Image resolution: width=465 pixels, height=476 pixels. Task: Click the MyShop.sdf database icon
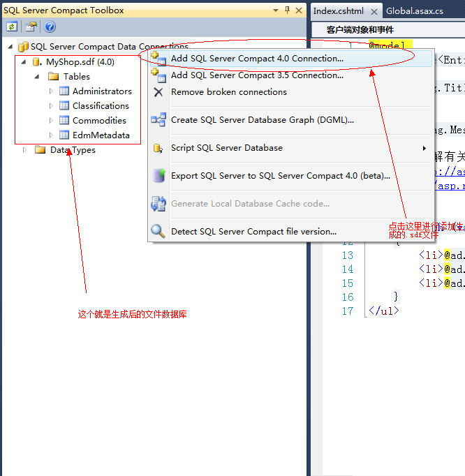(37, 62)
